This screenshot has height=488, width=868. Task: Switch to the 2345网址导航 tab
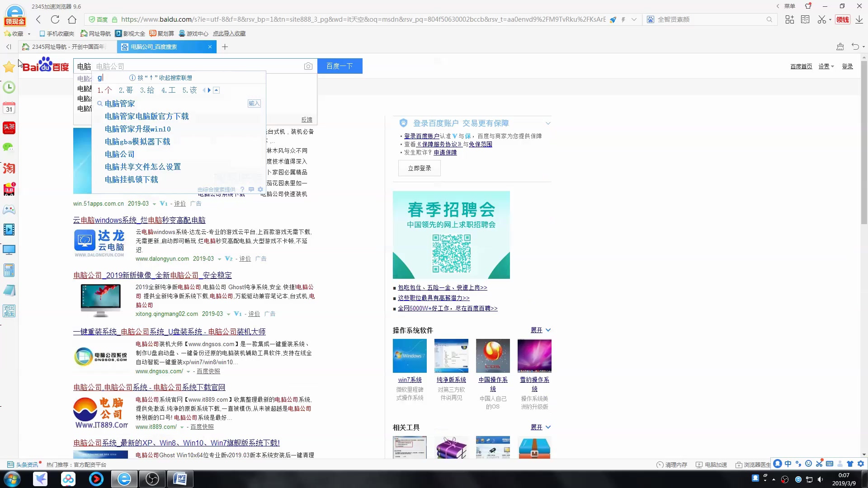pos(68,47)
